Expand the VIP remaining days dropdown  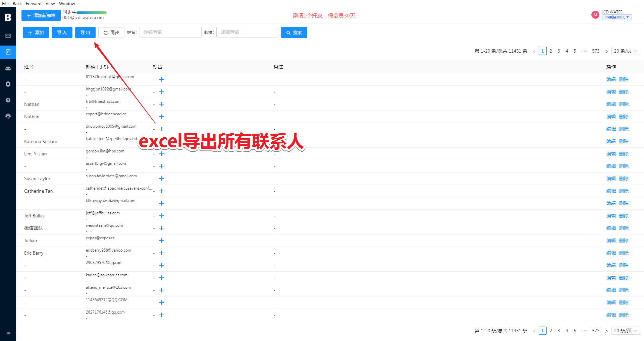coord(616,17)
